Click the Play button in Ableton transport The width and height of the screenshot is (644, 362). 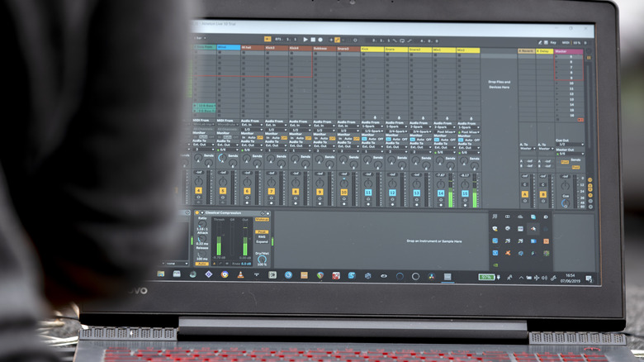pyautogui.click(x=305, y=40)
